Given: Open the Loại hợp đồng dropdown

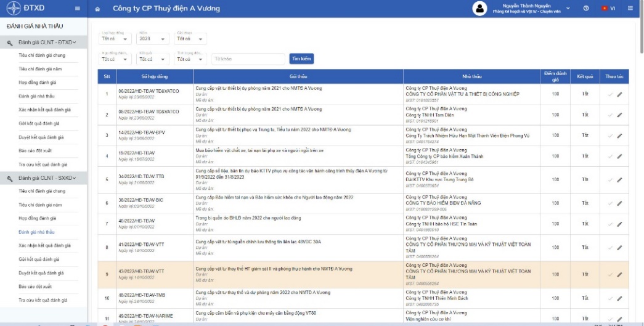Looking at the screenshot, I should coord(115,38).
